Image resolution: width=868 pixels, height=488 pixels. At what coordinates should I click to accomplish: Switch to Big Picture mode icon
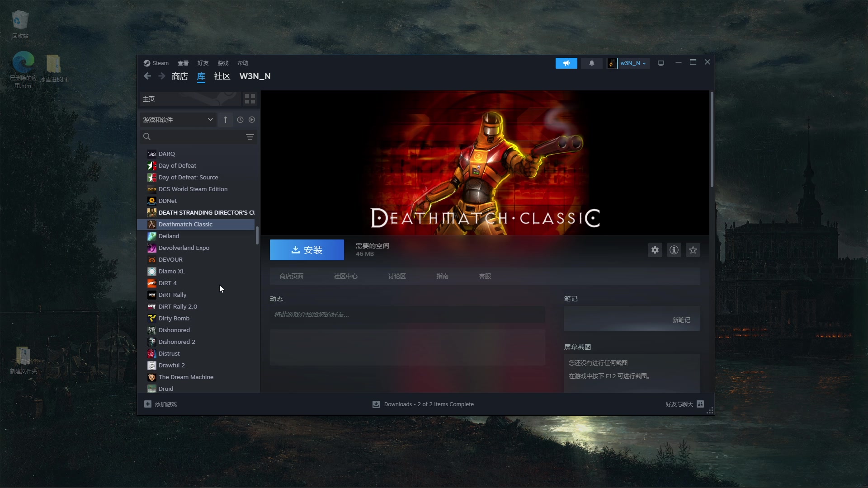tap(661, 63)
